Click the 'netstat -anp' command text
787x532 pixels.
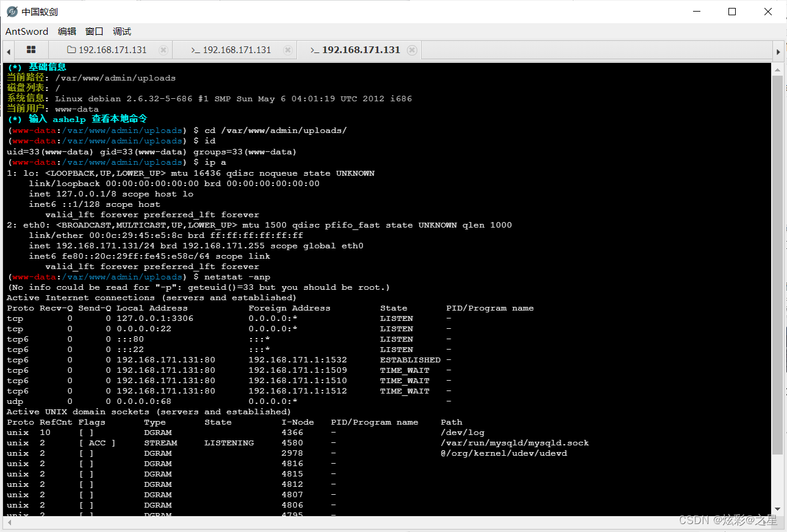pyautogui.click(x=237, y=277)
